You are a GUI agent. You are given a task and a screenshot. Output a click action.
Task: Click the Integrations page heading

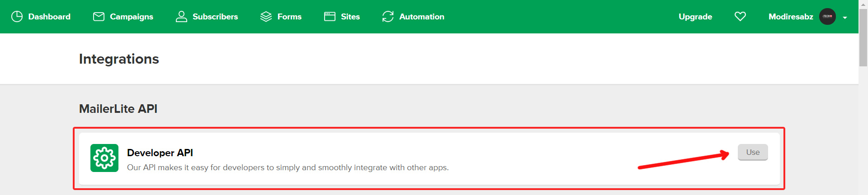pyautogui.click(x=119, y=59)
